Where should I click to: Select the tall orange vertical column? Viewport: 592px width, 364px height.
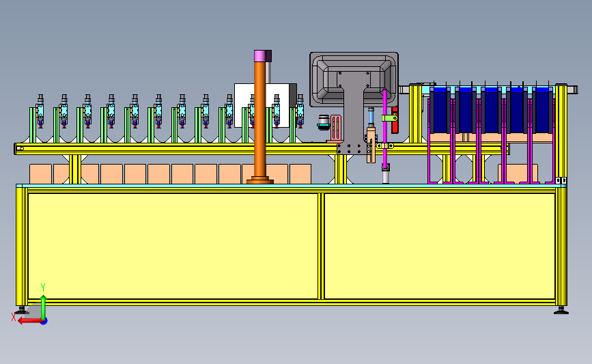coord(259,119)
